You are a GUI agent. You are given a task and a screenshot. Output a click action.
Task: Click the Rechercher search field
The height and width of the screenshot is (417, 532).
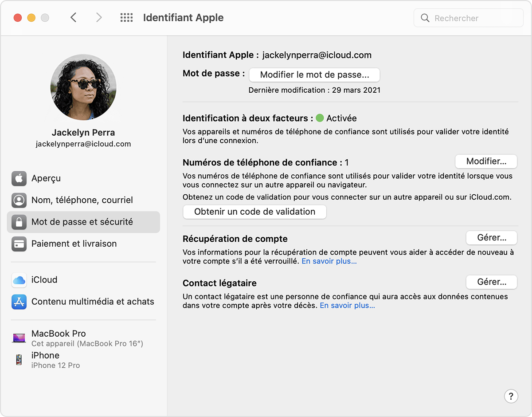[x=468, y=18]
